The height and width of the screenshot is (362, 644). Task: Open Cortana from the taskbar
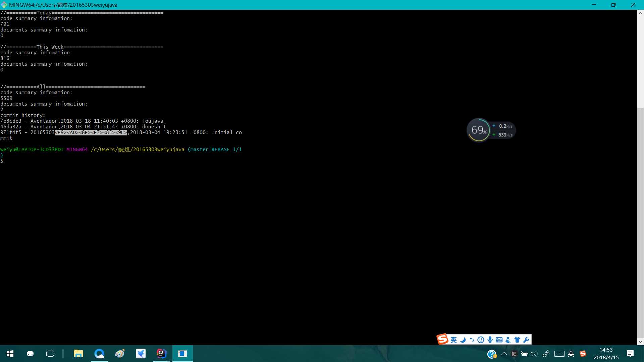pyautogui.click(x=30, y=354)
